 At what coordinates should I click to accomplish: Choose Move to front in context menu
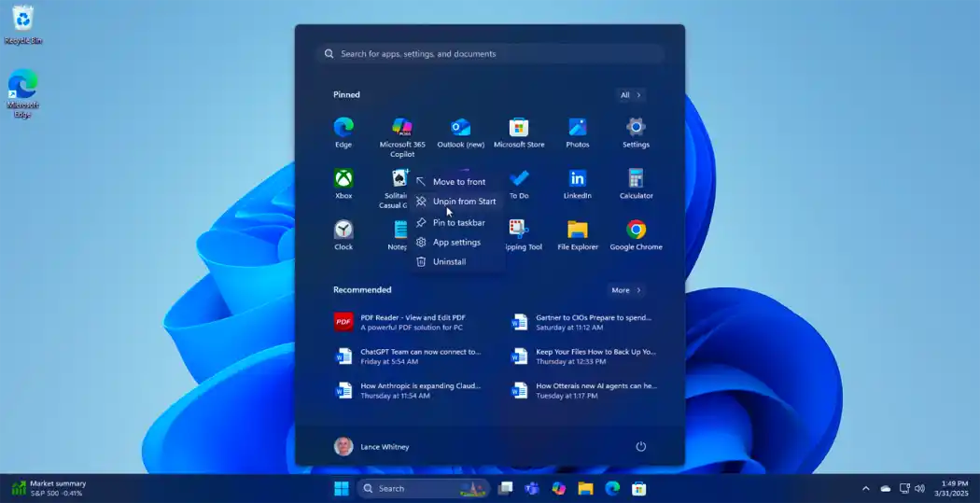pyautogui.click(x=457, y=182)
